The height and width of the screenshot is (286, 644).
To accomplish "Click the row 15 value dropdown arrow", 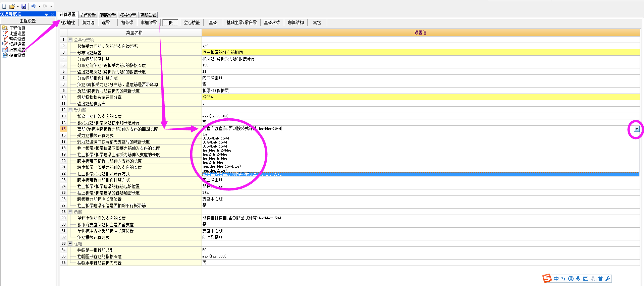I will click(x=637, y=129).
